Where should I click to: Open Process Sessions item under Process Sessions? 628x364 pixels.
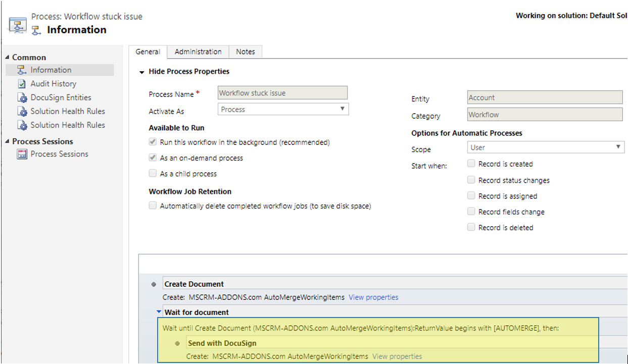tap(60, 154)
